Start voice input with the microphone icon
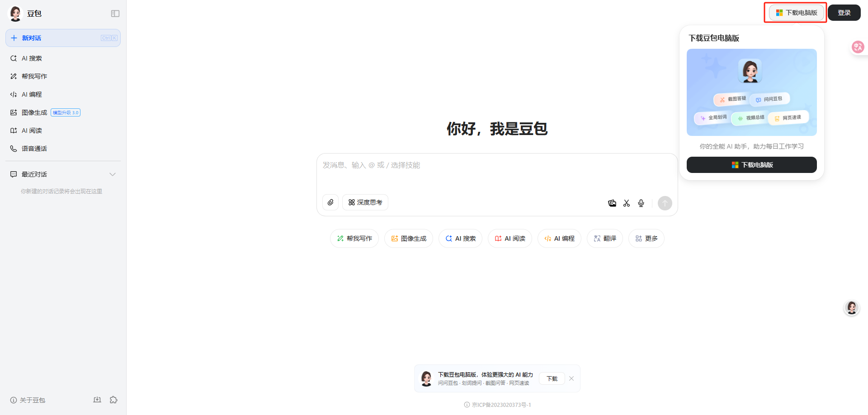Viewport: 868px width, 415px height. click(641, 203)
